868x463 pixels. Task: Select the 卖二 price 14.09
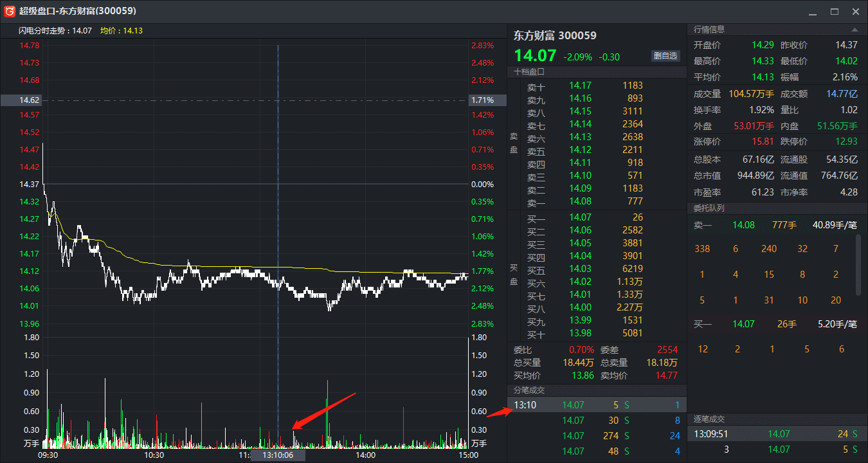[580, 188]
